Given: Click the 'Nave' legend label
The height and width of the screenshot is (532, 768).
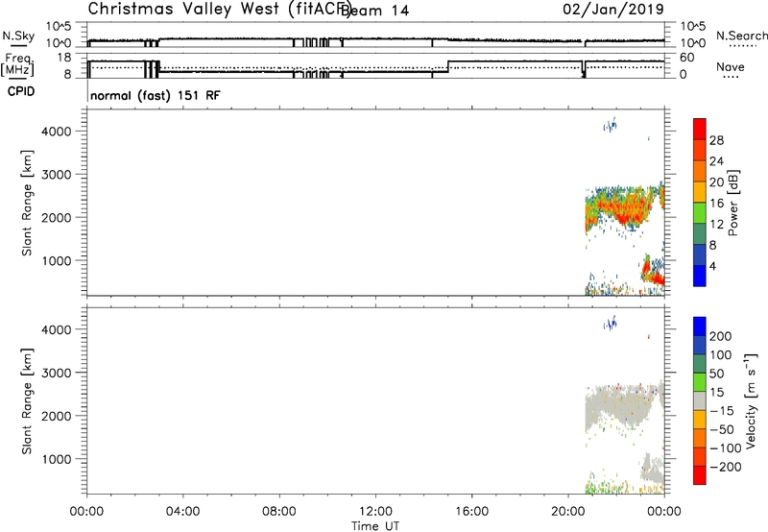Looking at the screenshot, I should (731, 67).
